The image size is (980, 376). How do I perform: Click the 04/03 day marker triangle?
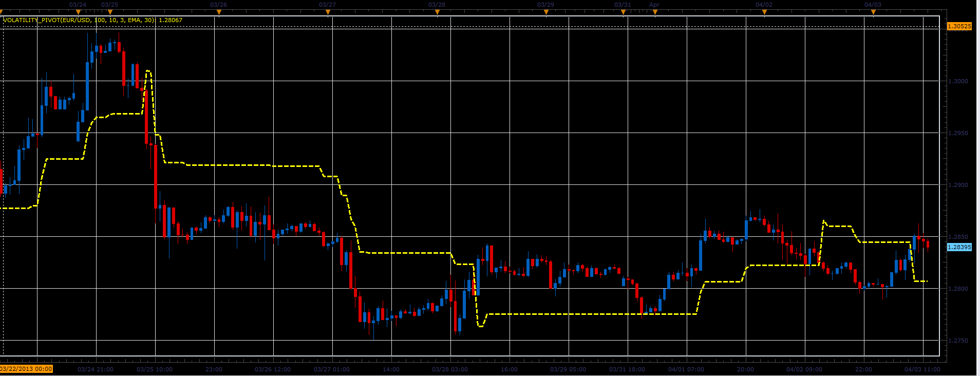pos(873,12)
